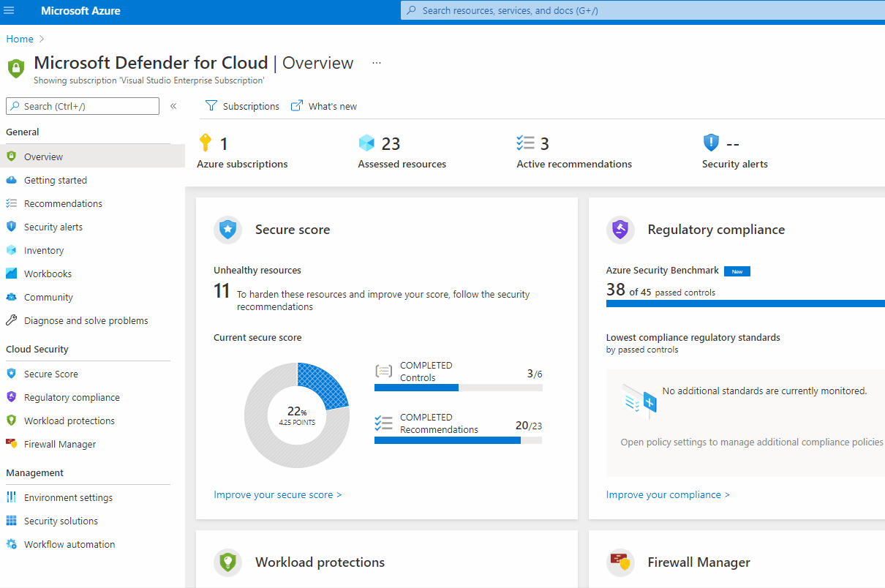
Task: Click the Completed Recommendations progress bar
Action: (x=459, y=440)
